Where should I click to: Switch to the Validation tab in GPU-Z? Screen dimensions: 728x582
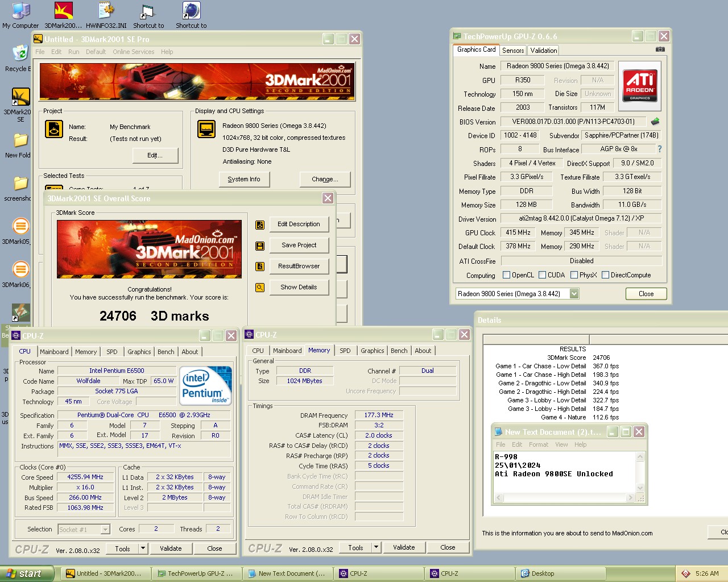tap(544, 51)
